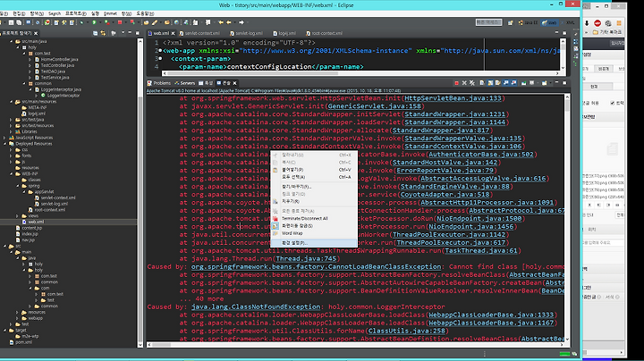Toggle Word Wrap icon in Console toolbar
Viewport: 644px width, 361px height.
[x=498, y=83]
